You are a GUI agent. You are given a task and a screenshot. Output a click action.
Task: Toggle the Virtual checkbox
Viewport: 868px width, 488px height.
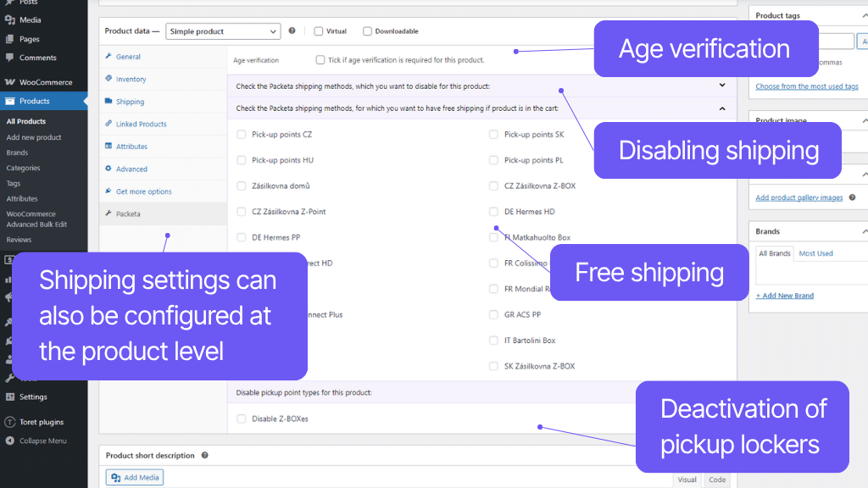click(x=319, y=31)
